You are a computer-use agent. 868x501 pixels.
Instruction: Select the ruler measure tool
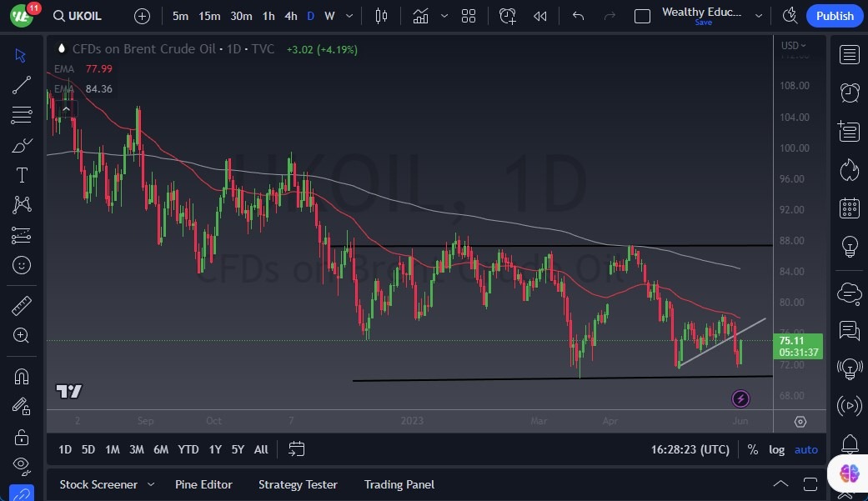pos(22,306)
